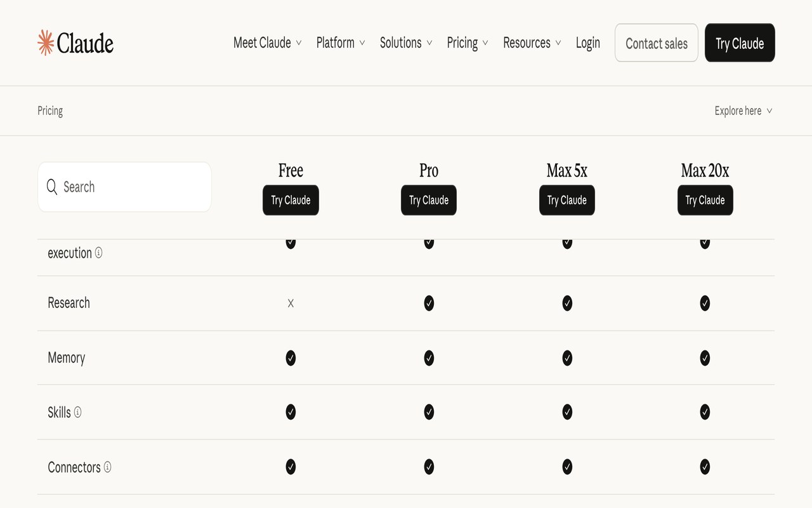The width and height of the screenshot is (812, 508).
Task: Click Connectors checkmark in Free column
Action: [x=291, y=467]
